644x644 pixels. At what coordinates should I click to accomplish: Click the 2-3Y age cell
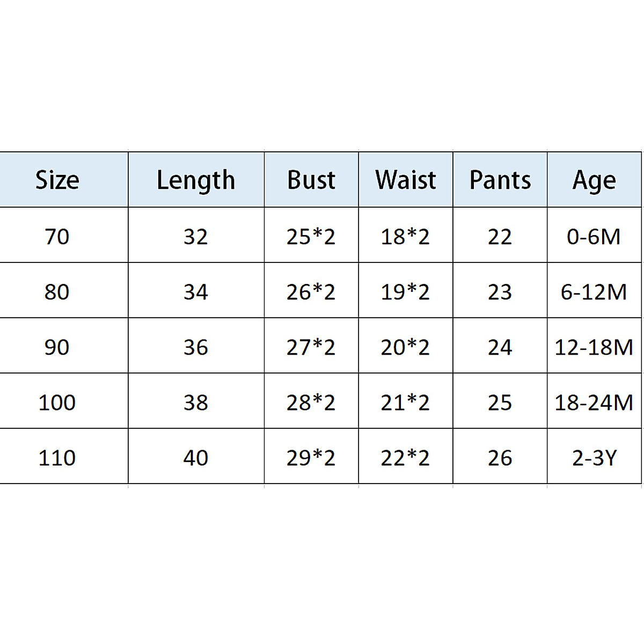click(x=594, y=457)
